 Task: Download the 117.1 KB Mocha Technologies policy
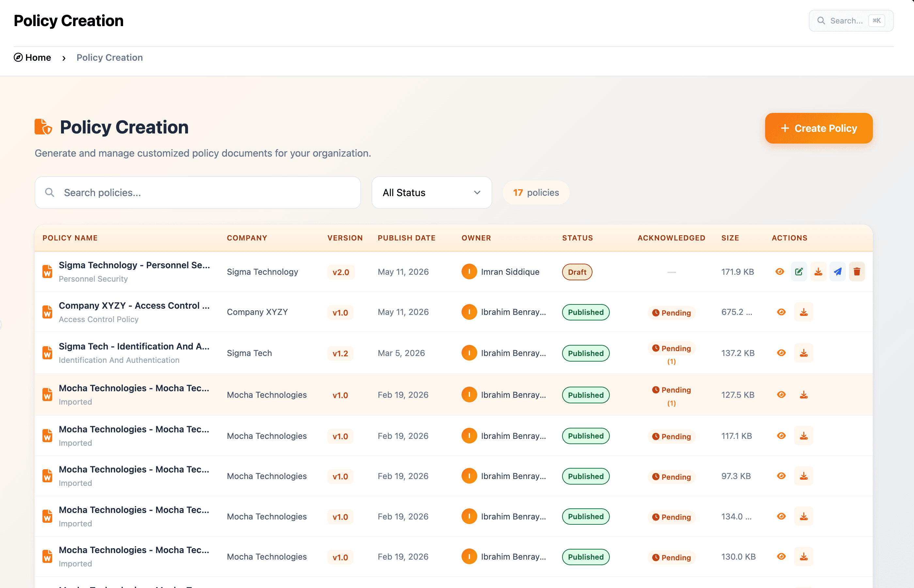coord(804,436)
